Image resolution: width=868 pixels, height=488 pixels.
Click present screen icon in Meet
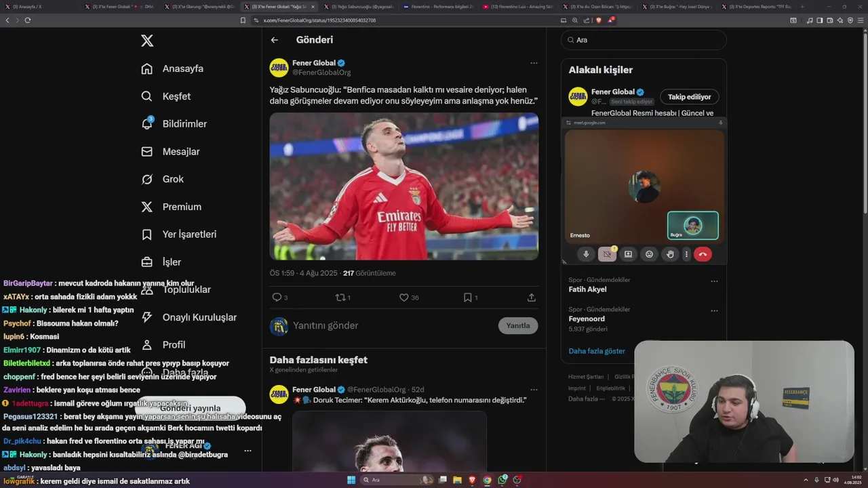click(x=629, y=254)
